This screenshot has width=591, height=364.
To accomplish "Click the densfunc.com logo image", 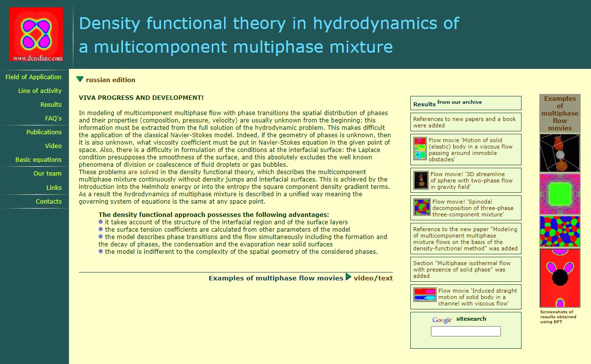I will tap(36, 34).
